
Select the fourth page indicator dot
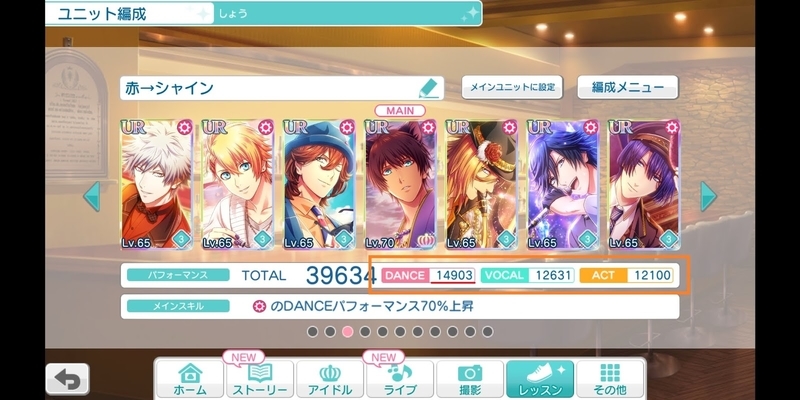tap(365, 332)
